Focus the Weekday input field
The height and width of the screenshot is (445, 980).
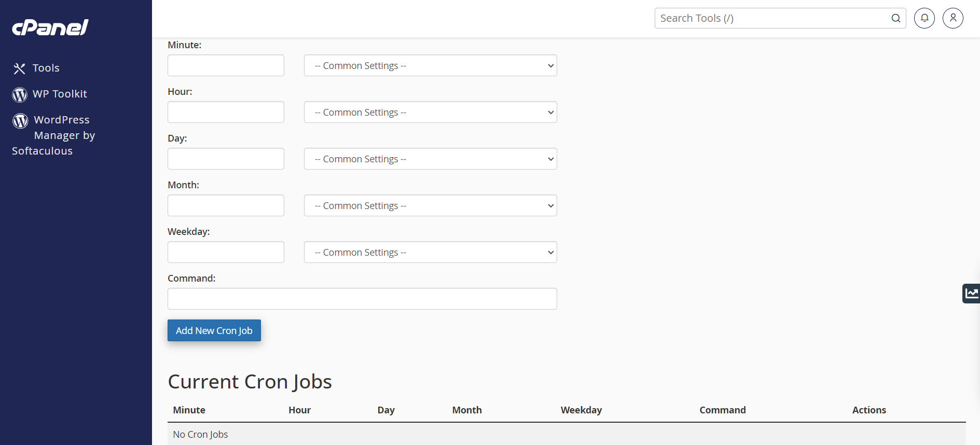coord(226,252)
